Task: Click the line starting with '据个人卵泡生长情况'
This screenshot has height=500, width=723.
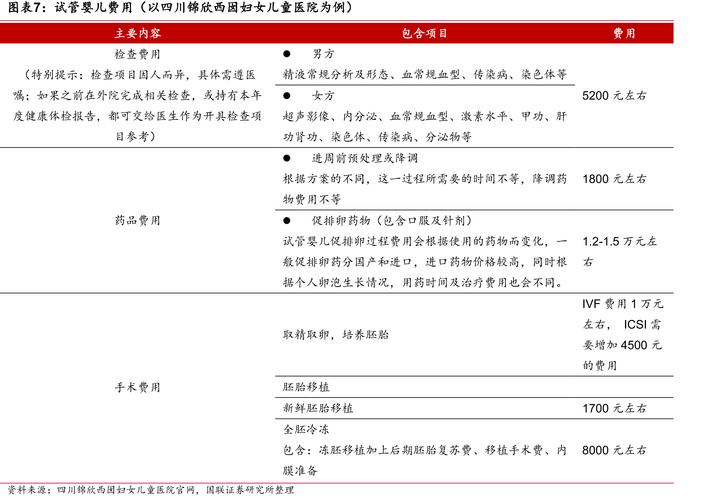Action: 424,282
